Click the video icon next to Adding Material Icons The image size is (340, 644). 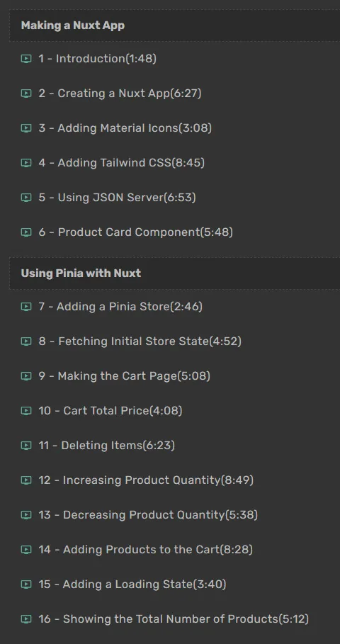click(26, 128)
